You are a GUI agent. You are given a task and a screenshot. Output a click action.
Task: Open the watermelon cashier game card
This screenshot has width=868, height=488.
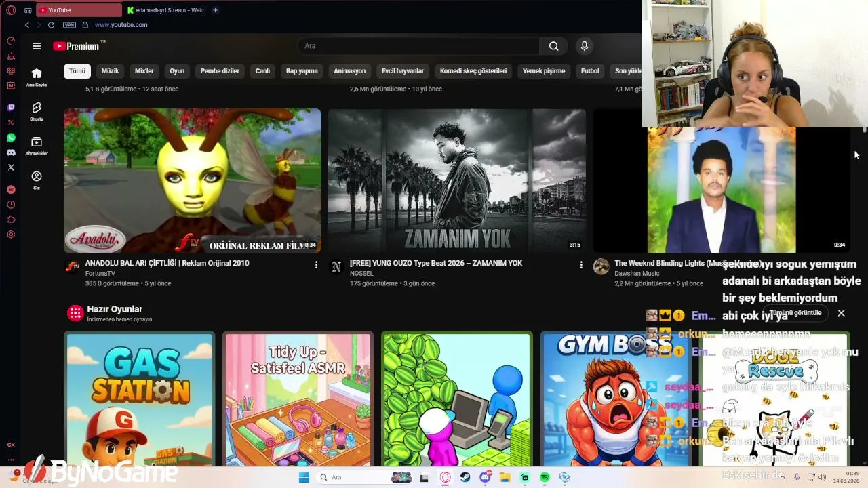pos(457,399)
